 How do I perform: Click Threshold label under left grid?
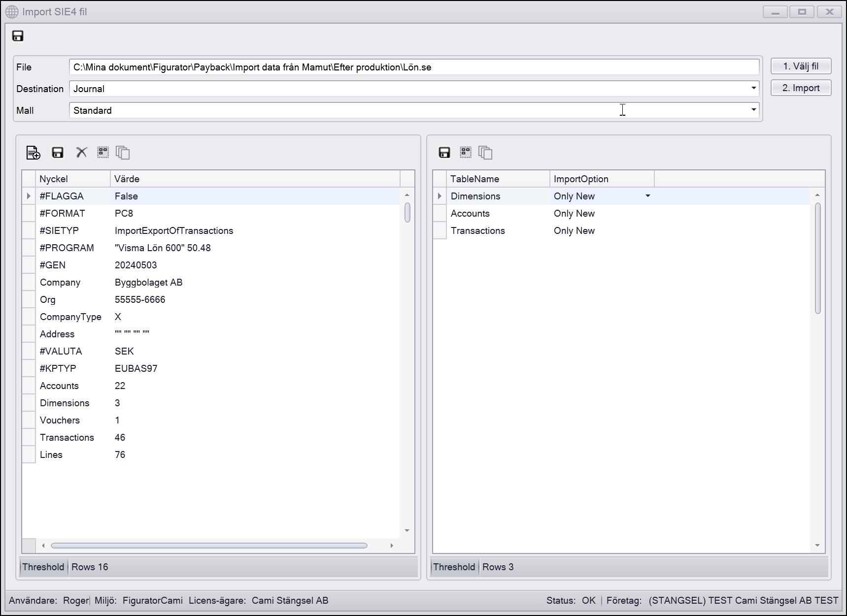coord(43,567)
